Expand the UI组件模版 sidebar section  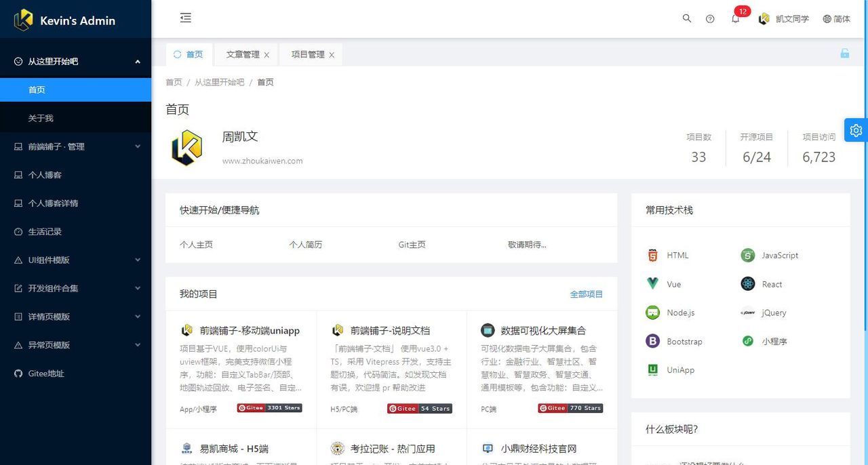[75, 260]
